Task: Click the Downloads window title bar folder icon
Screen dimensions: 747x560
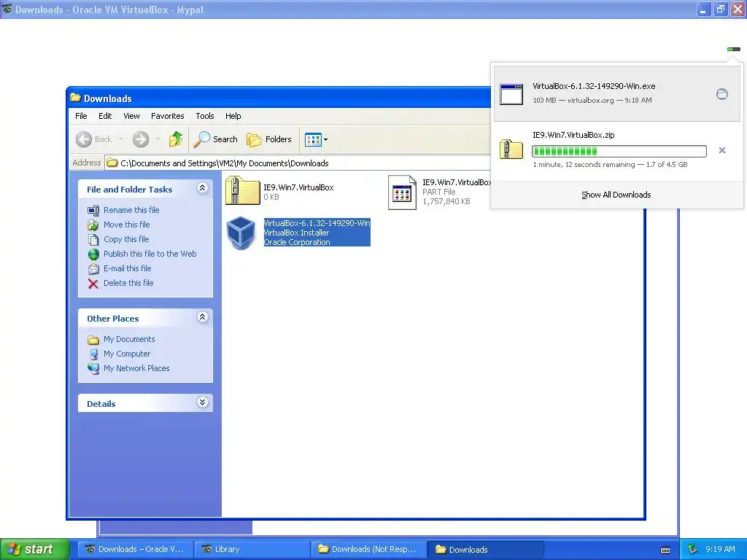Action: (75, 98)
